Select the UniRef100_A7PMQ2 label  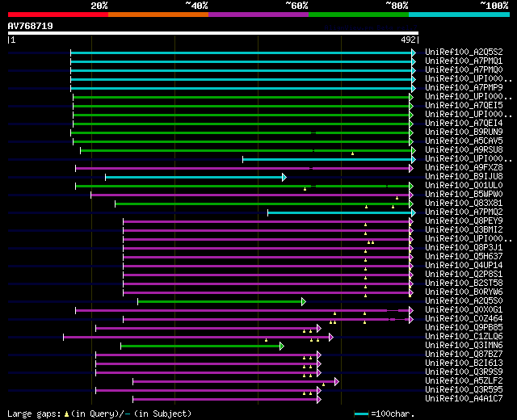(464, 212)
